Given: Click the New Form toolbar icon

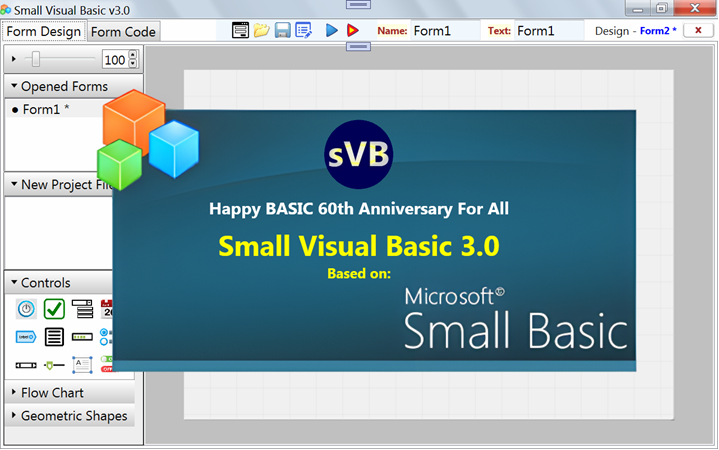Looking at the screenshot, I should point(240,30).
